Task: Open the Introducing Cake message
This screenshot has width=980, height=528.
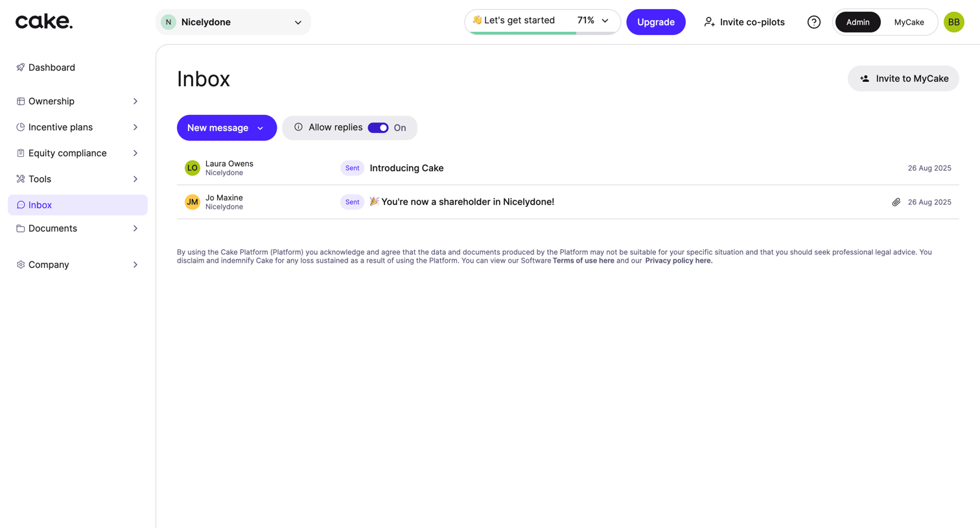Action: (x=568, y=168)
